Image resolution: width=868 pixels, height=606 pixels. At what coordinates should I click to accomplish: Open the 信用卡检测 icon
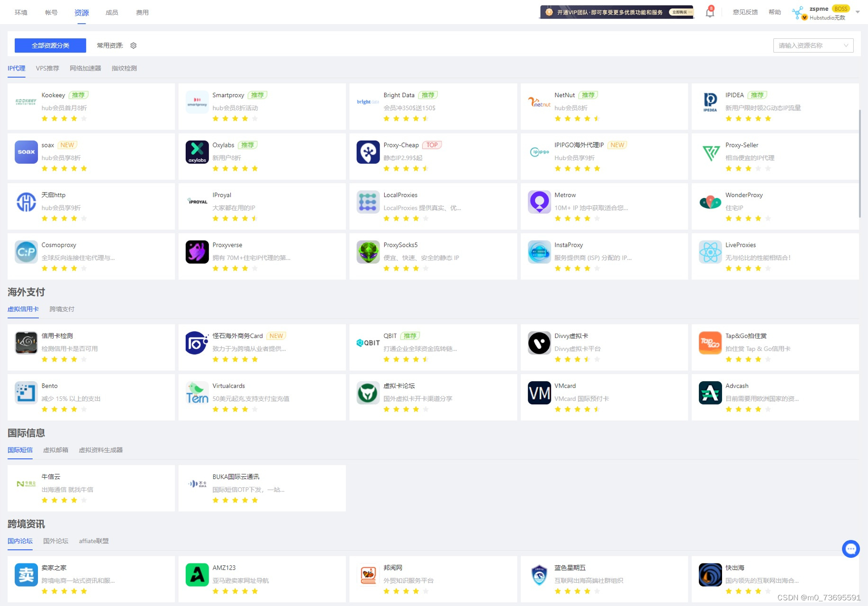[26, 343]
